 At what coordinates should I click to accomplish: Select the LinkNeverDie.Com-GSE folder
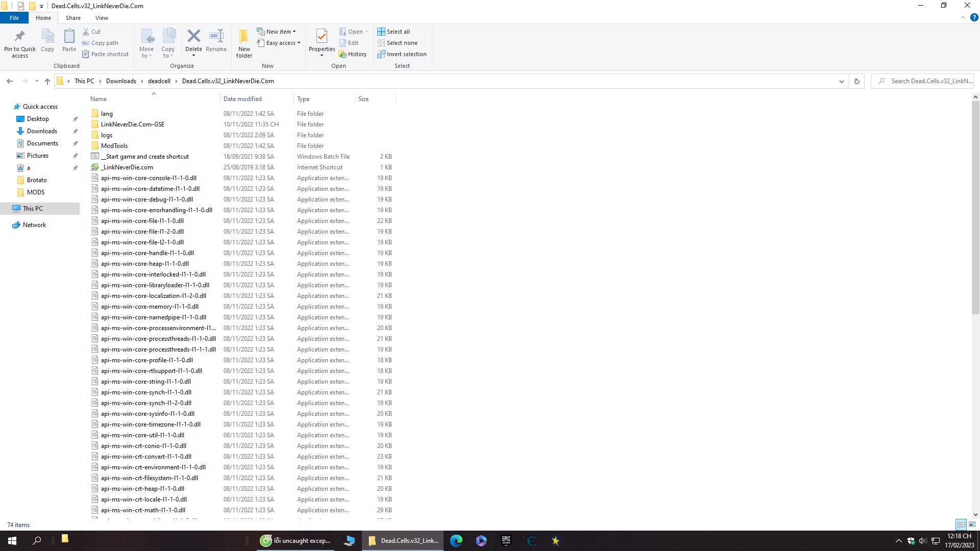click(x=133, y=124)
